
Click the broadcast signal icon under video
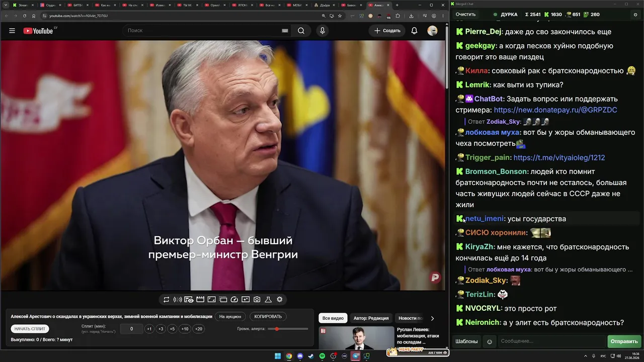click(x=178, y=299)
